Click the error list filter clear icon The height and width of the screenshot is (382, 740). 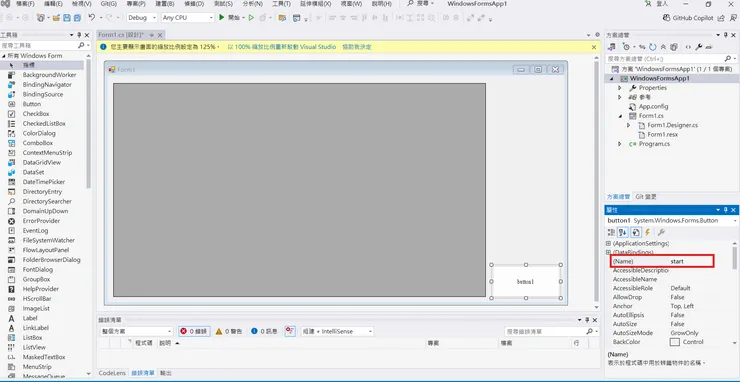[290, 331]
